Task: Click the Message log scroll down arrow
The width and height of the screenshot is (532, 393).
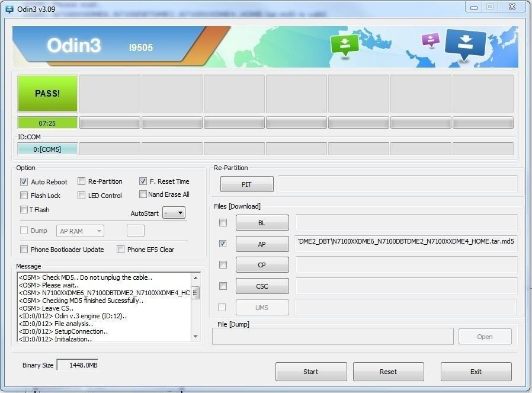Action: [x=196, y=337]
